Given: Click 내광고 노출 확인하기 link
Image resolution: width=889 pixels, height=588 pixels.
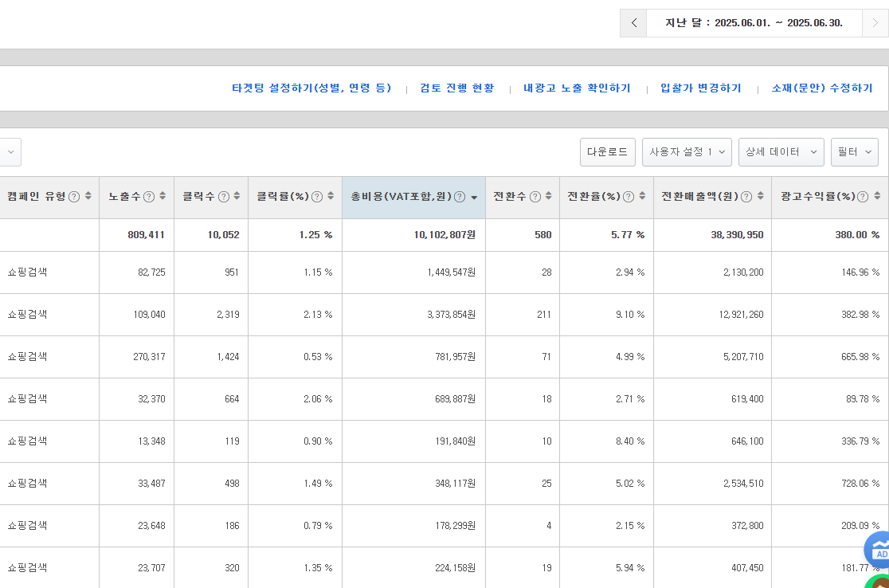Looking at the screenshot, I should coord(577,88).
